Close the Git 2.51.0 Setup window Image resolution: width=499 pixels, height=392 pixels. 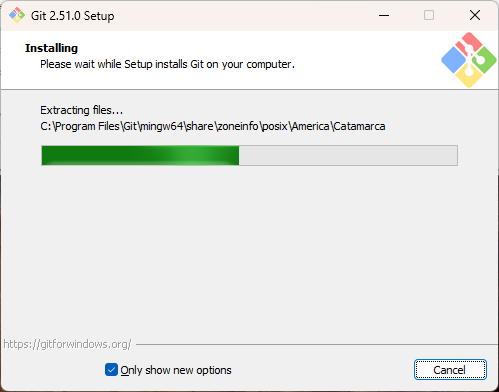[x=475, y=15]
